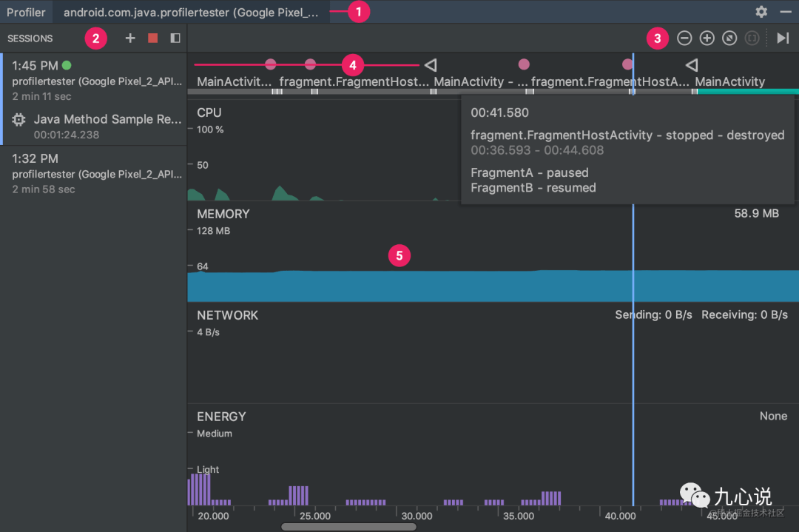799x532 pixels.
Task: Click the SESSIONS header label
Action: (x=30, y=38)
